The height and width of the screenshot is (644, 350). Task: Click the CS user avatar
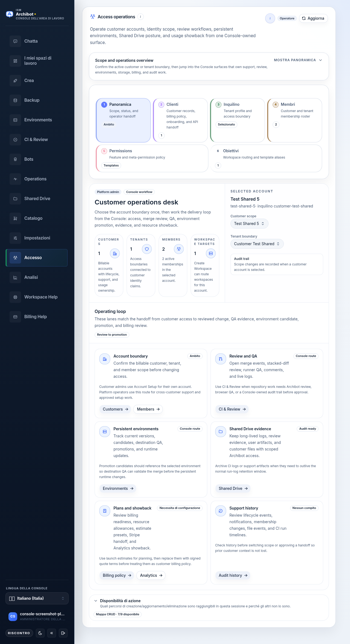(x=13, y=616)
